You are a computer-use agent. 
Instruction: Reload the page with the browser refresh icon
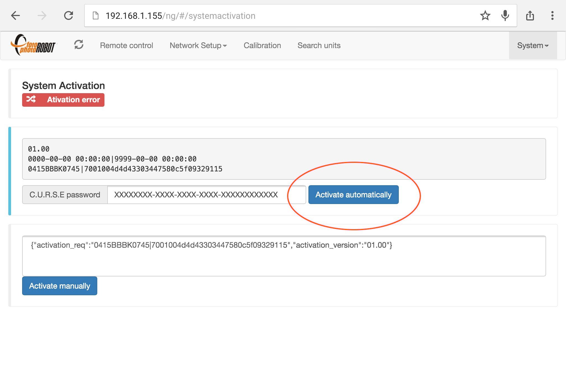click(69, 15)
